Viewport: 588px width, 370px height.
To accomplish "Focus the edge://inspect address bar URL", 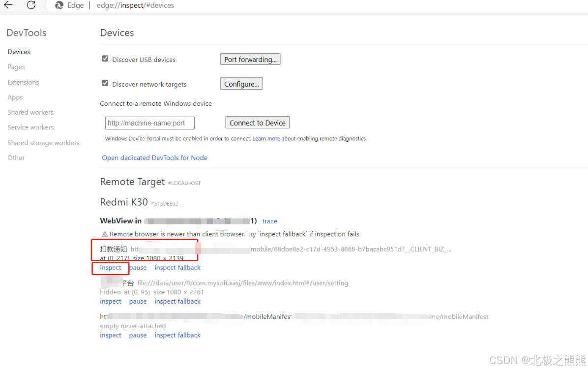I will tap(135, 5).
